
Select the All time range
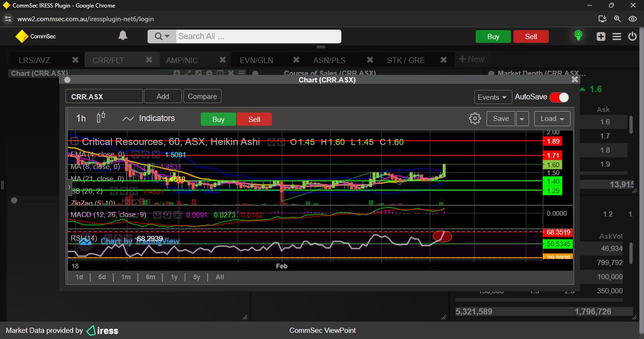point(220,277)
